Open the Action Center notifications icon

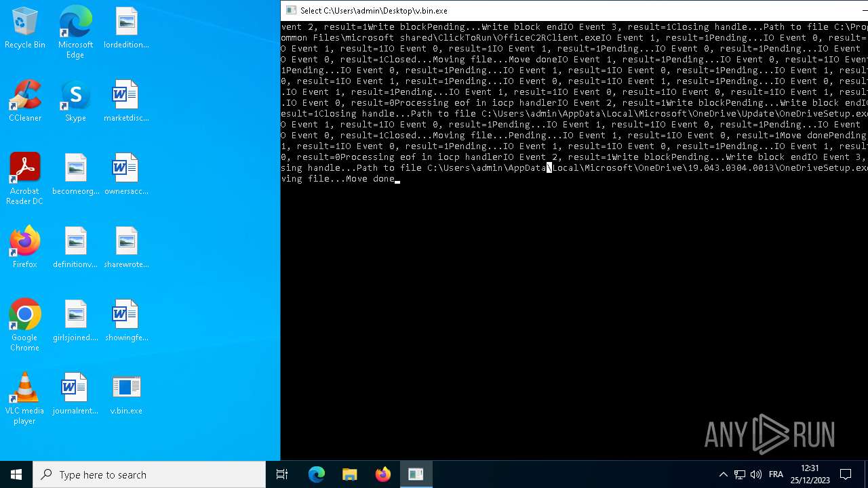[846, 474]
